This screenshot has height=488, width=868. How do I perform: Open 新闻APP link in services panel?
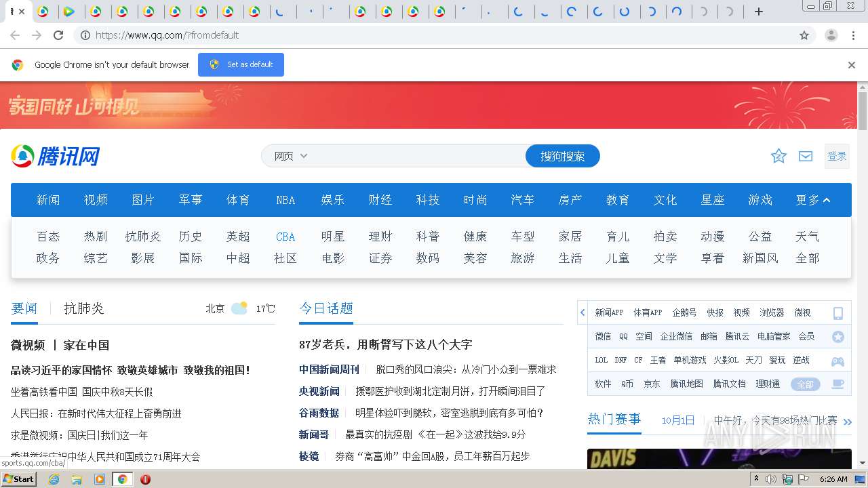pyautogui.click(x=609, y=312)
